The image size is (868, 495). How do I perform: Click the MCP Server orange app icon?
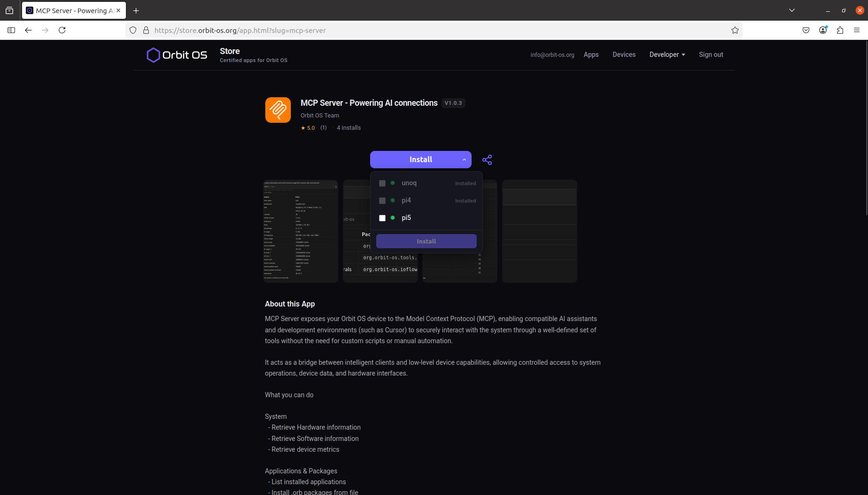(x=278, y=110)
